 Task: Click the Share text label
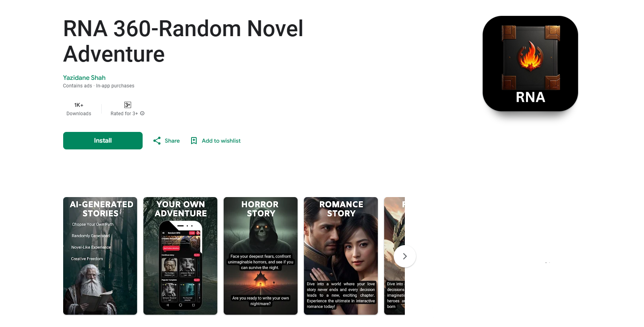point(172,141)
